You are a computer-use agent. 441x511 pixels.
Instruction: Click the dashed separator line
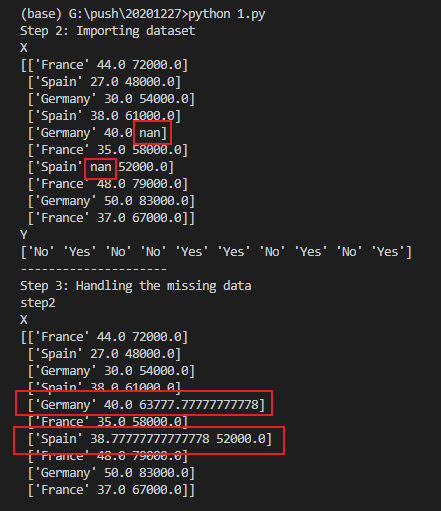pos(94,269)
